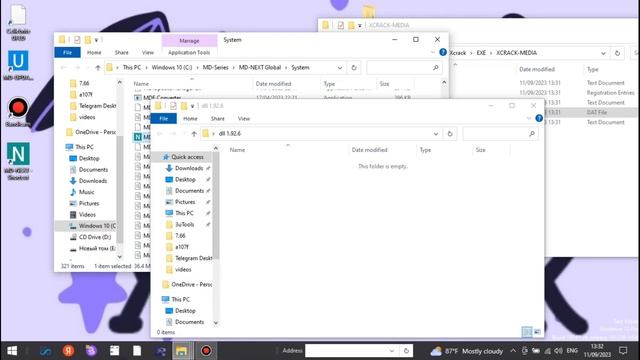This screenshot has width=640, height=360.
Task: Click the taskbar Address input field
Action: tap(346, 351)
